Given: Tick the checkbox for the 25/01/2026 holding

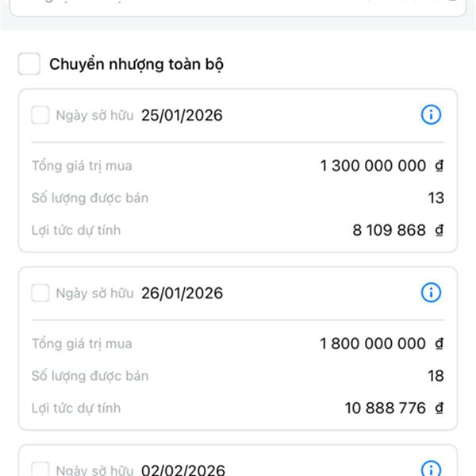Looking at the screenshot, I should [40, 116].
